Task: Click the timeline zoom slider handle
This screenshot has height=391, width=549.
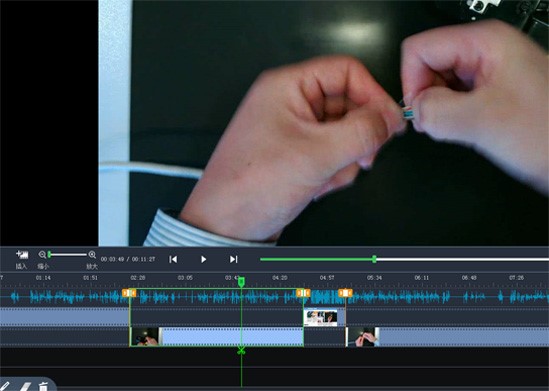Action: (x=49, y=254)
